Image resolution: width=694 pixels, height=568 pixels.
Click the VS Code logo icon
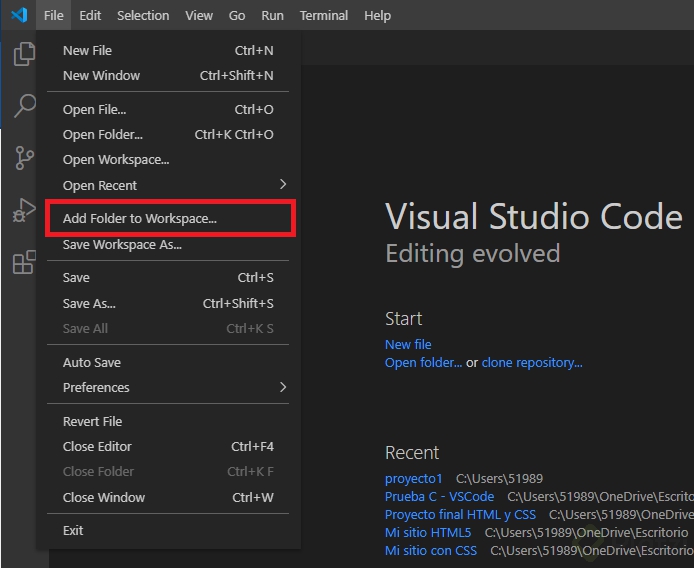19,15
